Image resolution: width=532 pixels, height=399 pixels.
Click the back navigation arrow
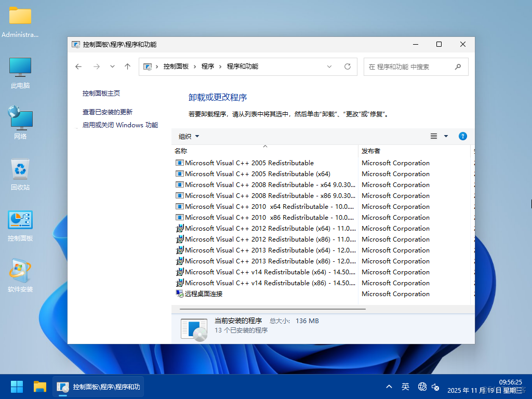point(78,66)
